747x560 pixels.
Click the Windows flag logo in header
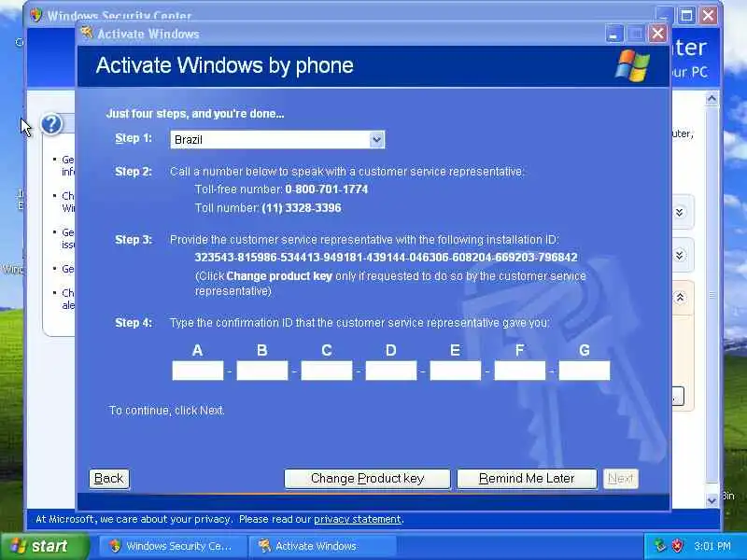632,65
